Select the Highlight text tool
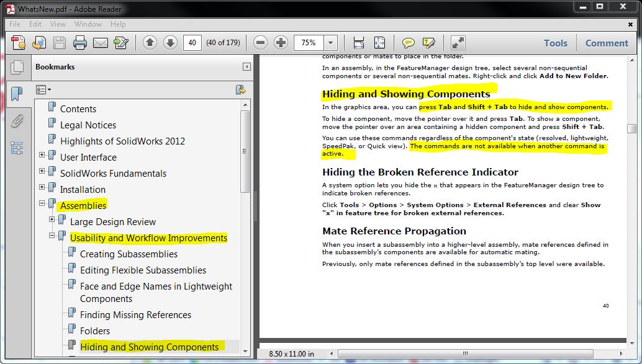 (x=428, y=43)
